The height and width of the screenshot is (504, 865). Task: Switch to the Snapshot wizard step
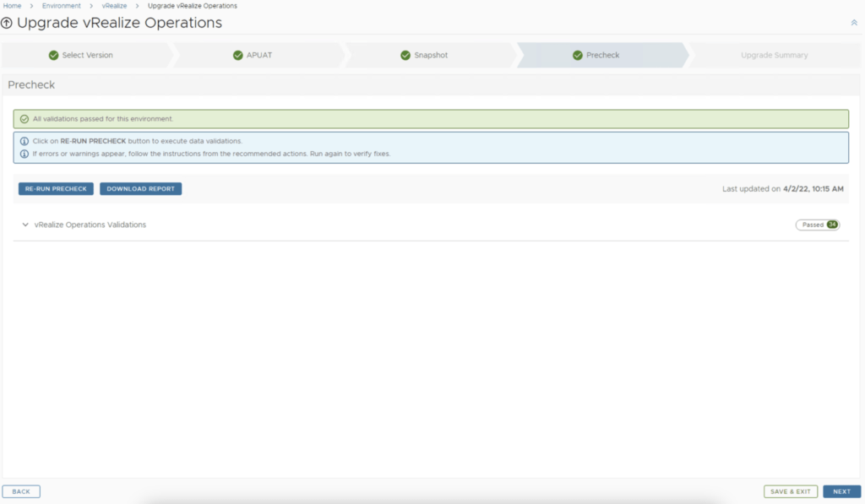pyautogui.click(x=431, y=56)
